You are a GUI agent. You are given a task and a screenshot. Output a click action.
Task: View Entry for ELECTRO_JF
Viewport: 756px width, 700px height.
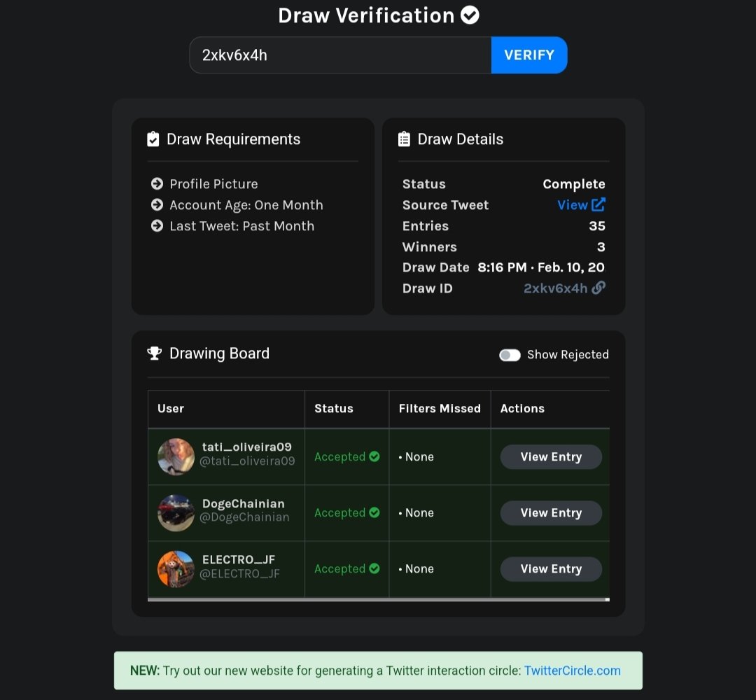tap(551, 569)
